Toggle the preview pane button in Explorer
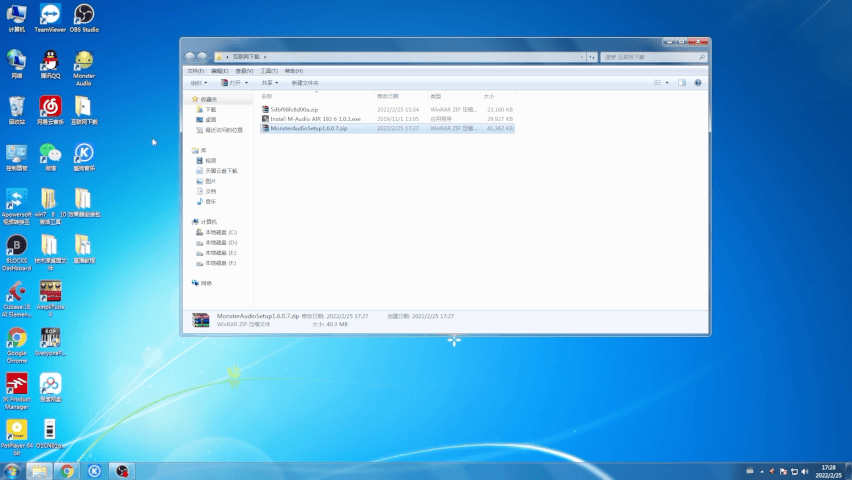This screenshot has width=852, height=480. (681, 83)
